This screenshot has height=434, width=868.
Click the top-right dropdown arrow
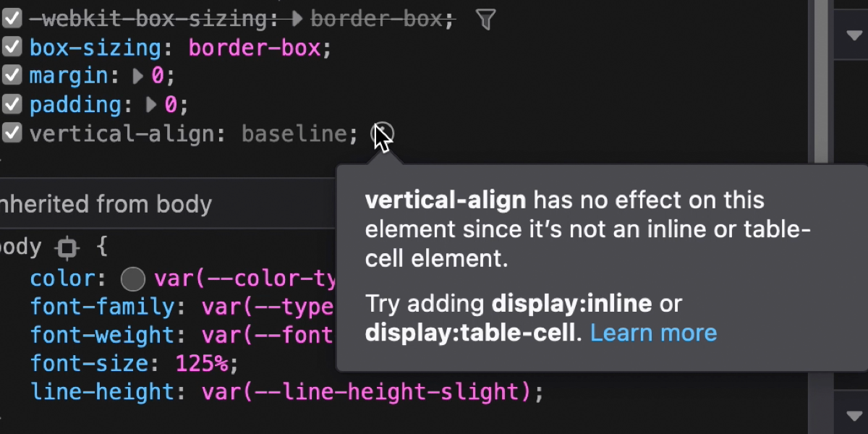click(x=851, y=34)
